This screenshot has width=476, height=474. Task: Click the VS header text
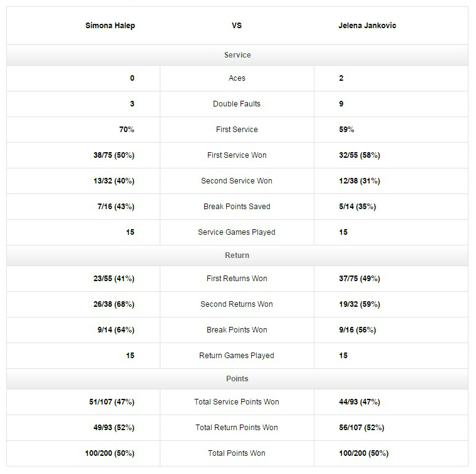coord(237,26)
